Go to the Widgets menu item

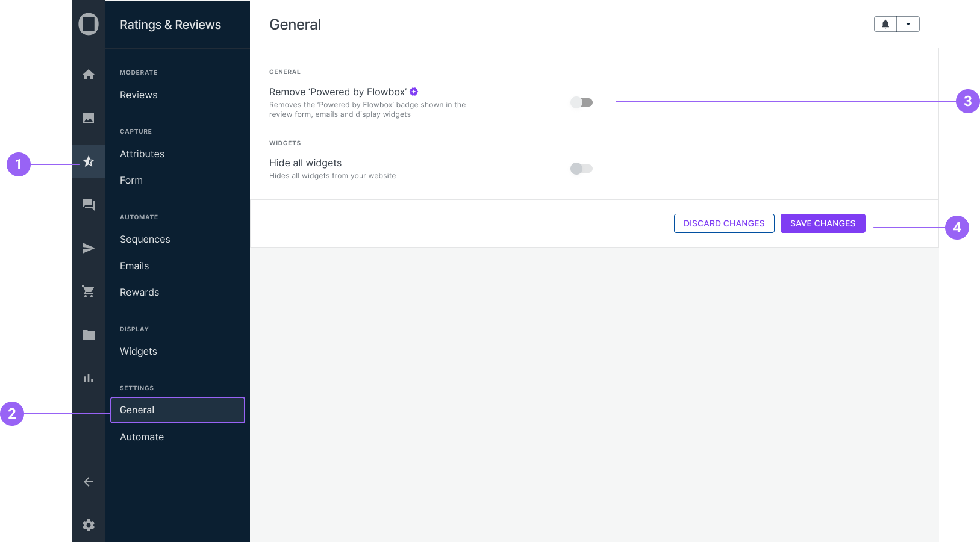click(139, 352)
